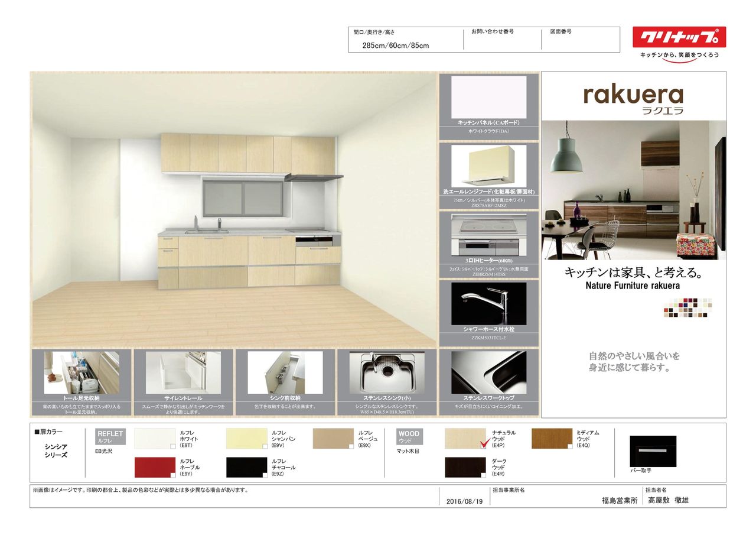Open the サイレントレール drawer photo
This screenshot has height=535, width=756.
(x=183, y=372)
